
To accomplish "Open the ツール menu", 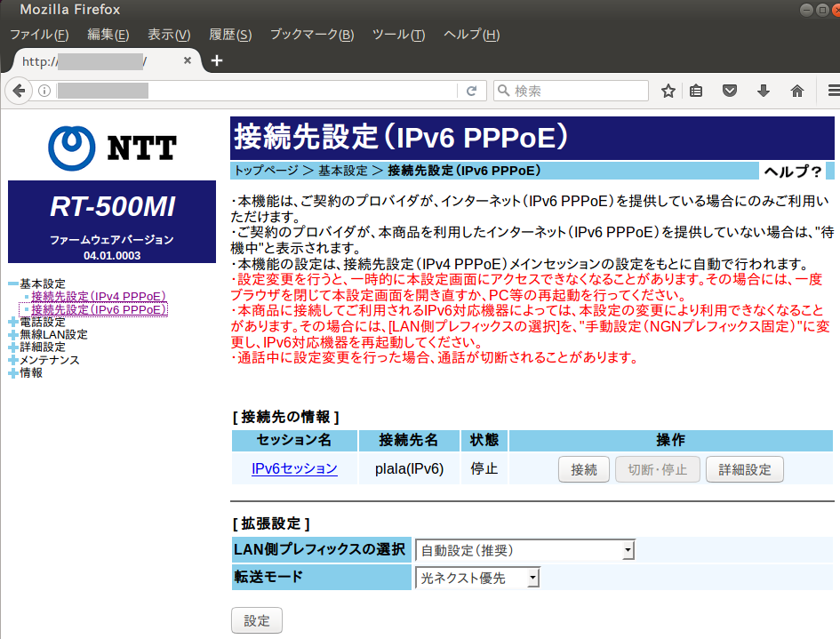I will click(398, 35).
